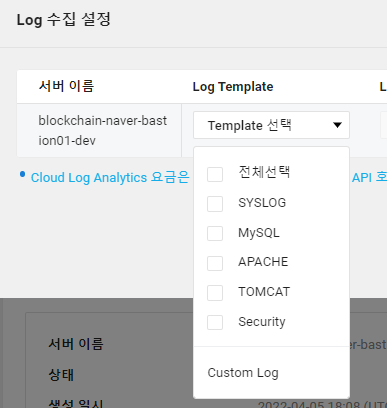Click the 상태 label in background panel
Viewport: 387px width, 408px height.
coord(61,375)
